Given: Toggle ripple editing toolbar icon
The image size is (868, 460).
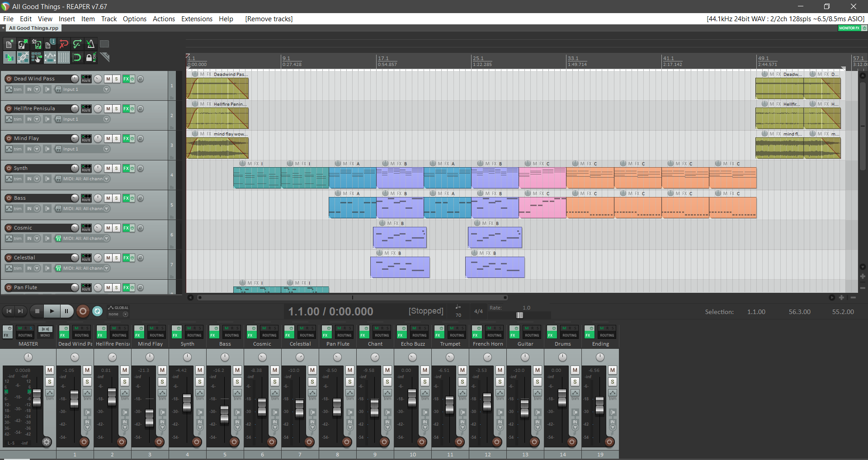Looking at the screenshot, I should pyautogui.click(x=36, y=57).
